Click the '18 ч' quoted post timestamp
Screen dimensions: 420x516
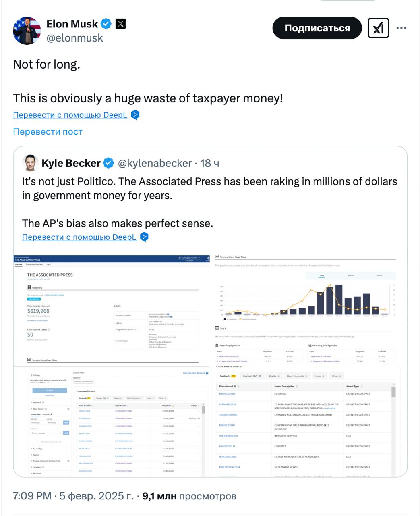[x=210, y=163]
